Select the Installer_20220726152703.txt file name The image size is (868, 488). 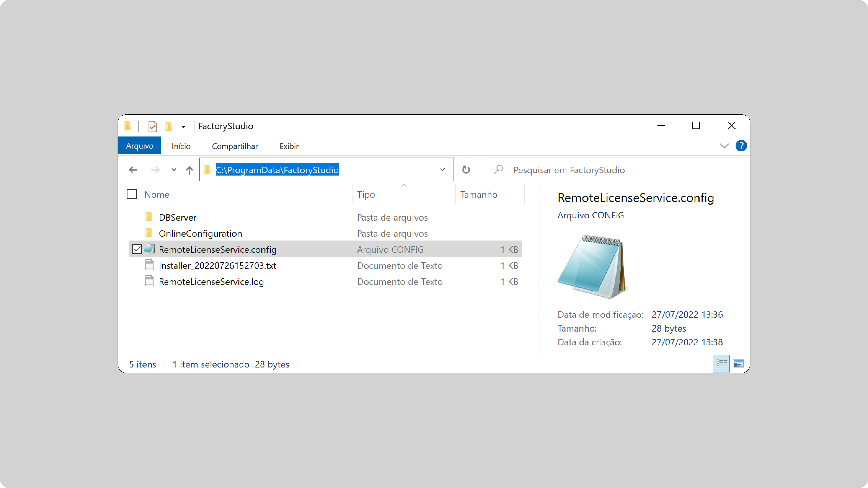pyautogui.click(x=218, y=266)
